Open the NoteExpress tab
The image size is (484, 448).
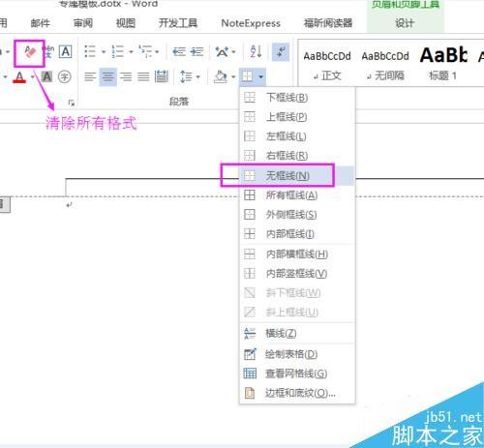(x=251, y=23)
